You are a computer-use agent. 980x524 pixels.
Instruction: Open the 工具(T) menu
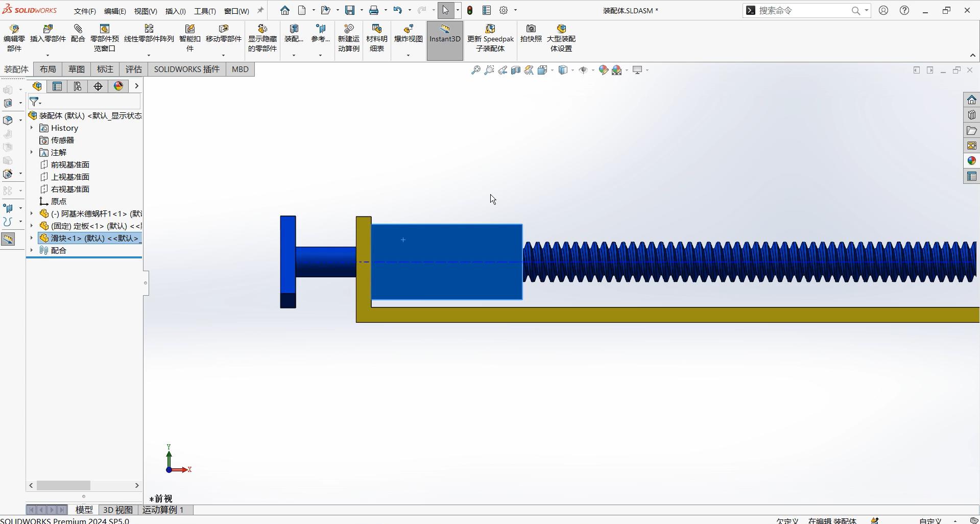click(205, 11)
